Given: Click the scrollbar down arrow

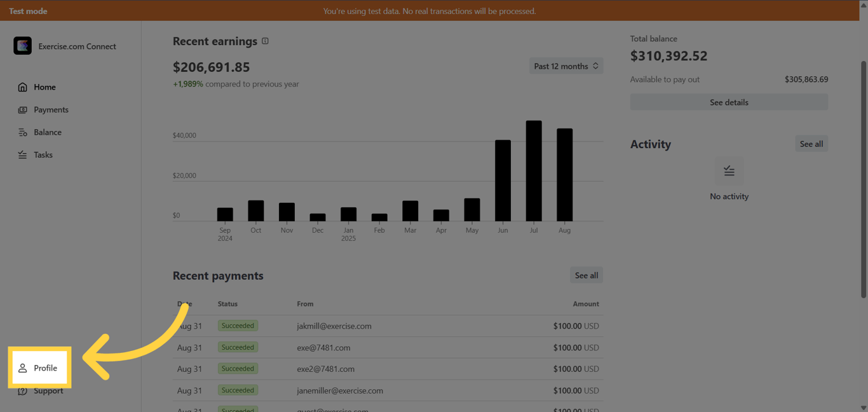Looking at the screenshot, I should [x=864, y=408].
